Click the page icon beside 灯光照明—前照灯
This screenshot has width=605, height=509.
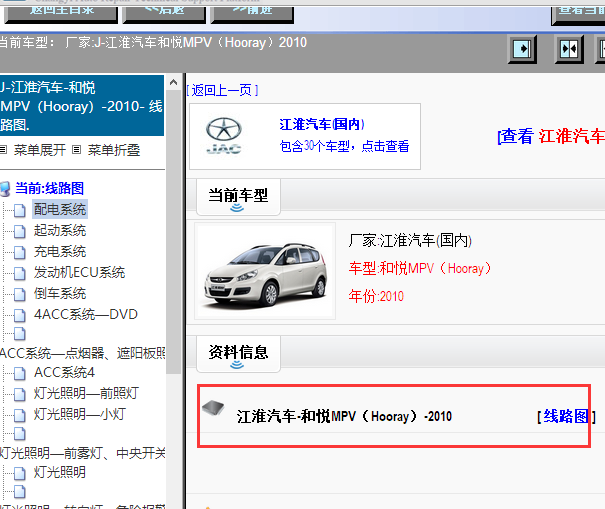coord(20,394)
